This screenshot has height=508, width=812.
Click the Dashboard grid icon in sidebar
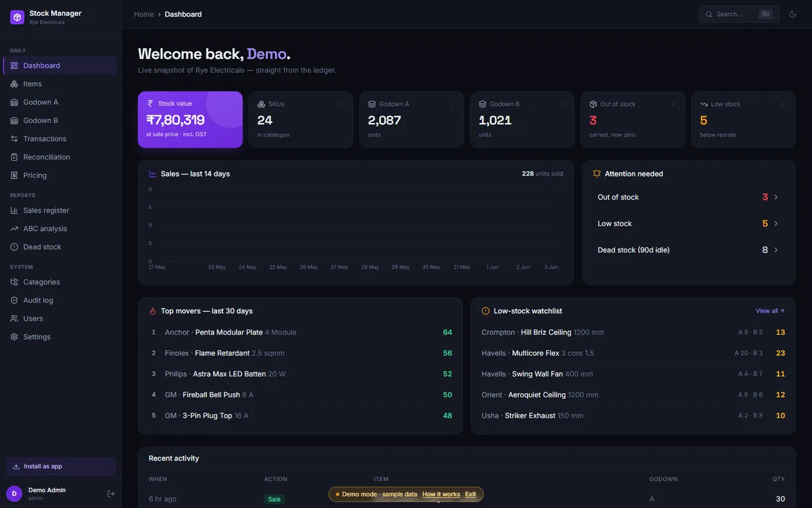click(14, 65)
